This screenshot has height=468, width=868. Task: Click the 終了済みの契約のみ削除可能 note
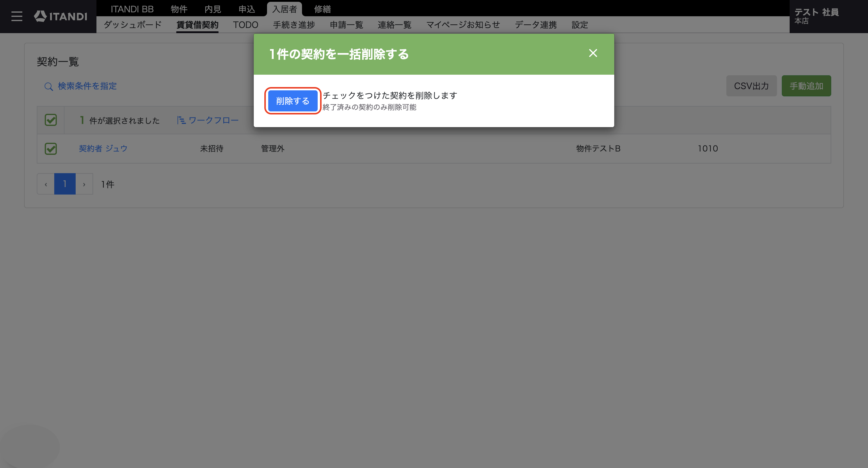click(x=369, y=107)
